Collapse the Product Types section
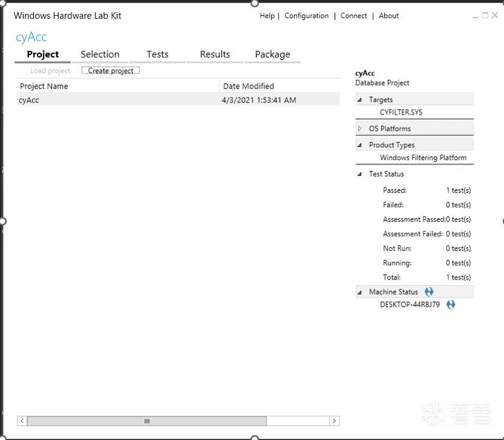The image size is (504, 440). click(x=360, y=145)
